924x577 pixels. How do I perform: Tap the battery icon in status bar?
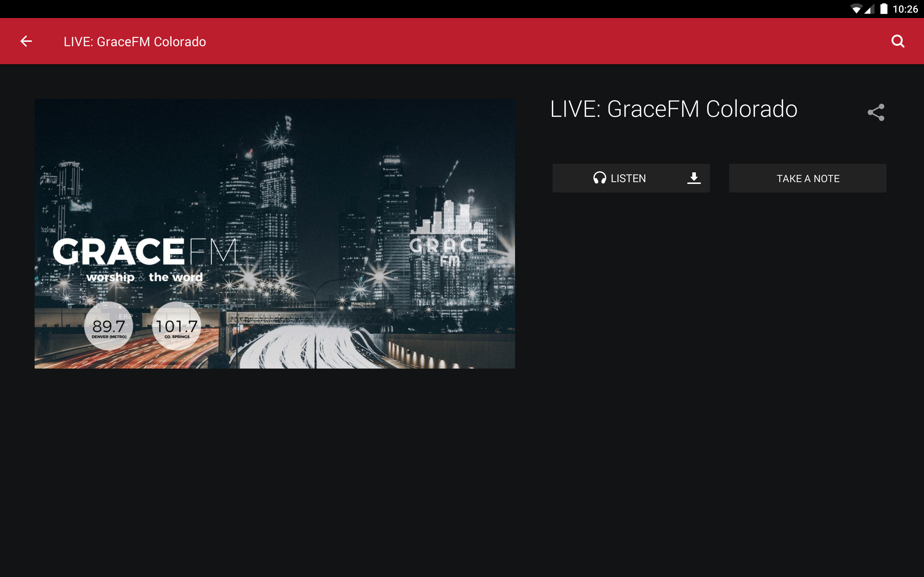[x=884, y=9]
